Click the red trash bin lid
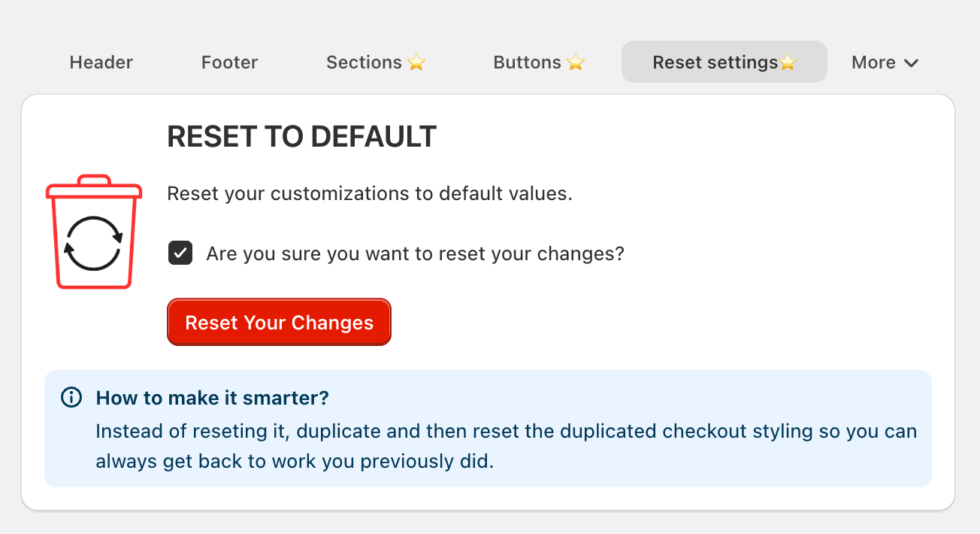 pos(94,187)
